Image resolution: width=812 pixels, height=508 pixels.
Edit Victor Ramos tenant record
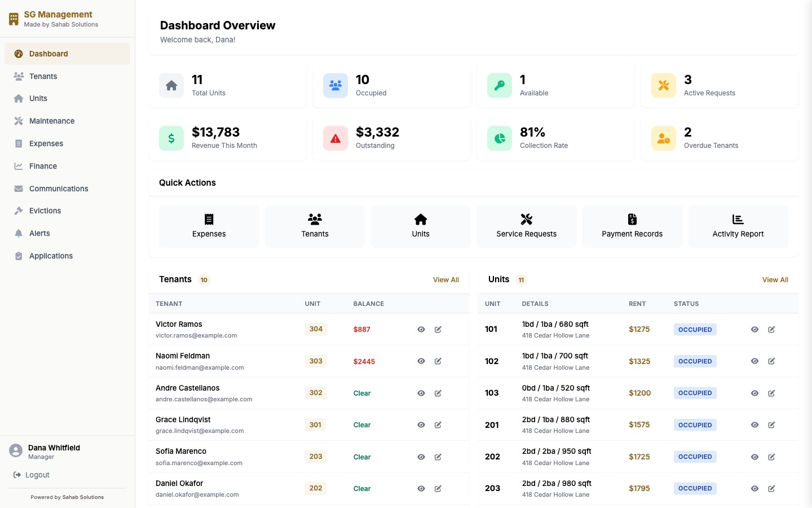coord(438,330)
